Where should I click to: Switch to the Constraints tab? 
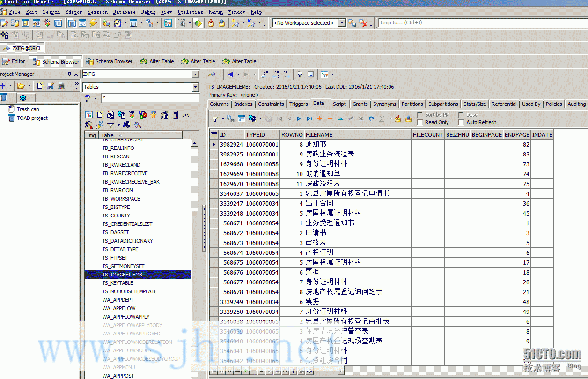(x=271, y=104)
